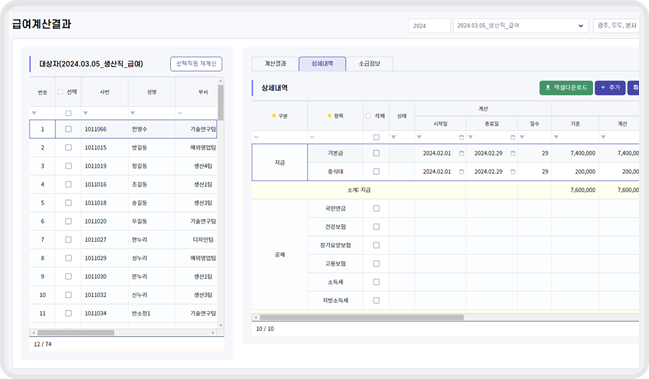Click left arrow of 상세내역 horizontal scrollbar
Image resolution: width=649 pixels, height=379 pixels.
tap(256, 317)
